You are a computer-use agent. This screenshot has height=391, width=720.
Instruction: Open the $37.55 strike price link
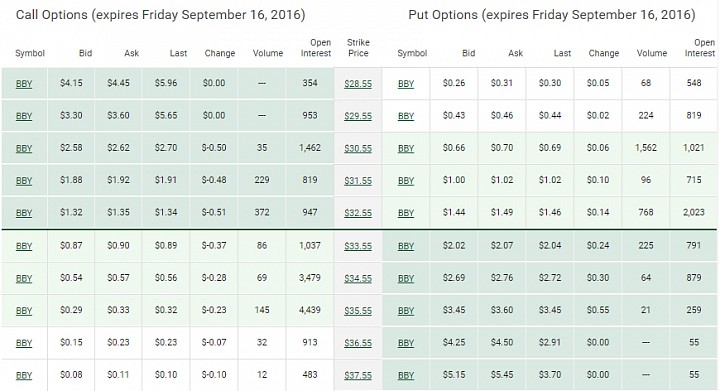click(358, 375)
